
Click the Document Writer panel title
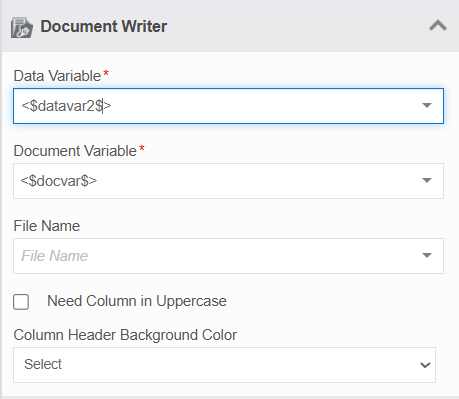tap(103, 26)
